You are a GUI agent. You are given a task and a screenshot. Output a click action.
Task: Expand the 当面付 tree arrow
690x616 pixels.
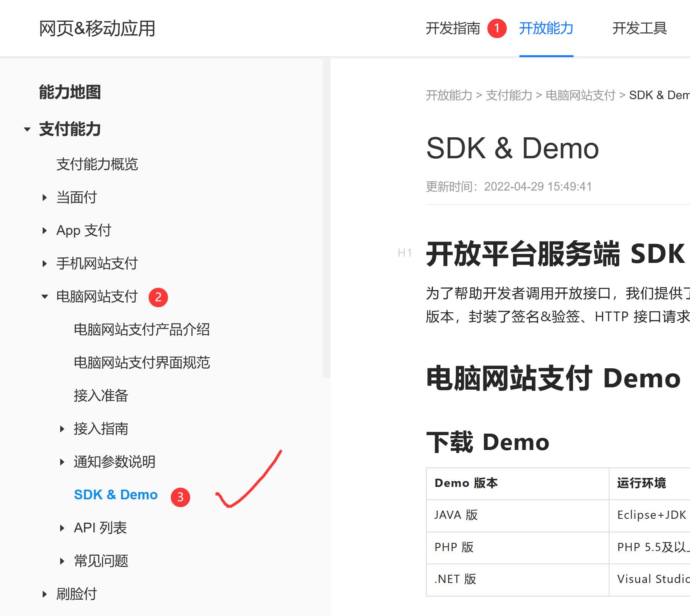tap(44, 198)
